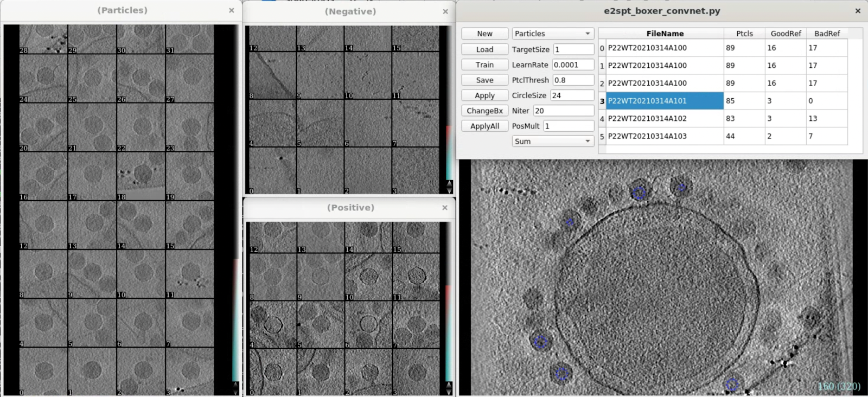The image size is (868, 397).
Task: Click the Ptcls column header
Action: (x=744, y=34)
